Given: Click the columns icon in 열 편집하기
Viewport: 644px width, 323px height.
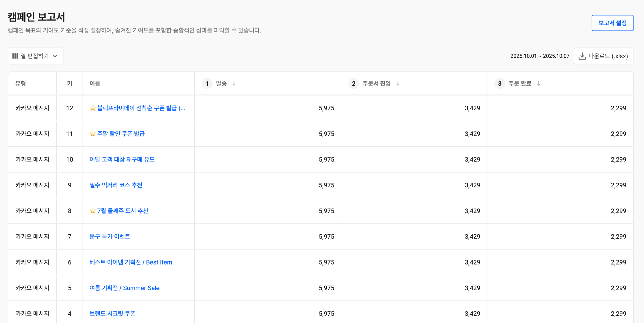Looking at the screenshot, I should [x=15, y=56].
